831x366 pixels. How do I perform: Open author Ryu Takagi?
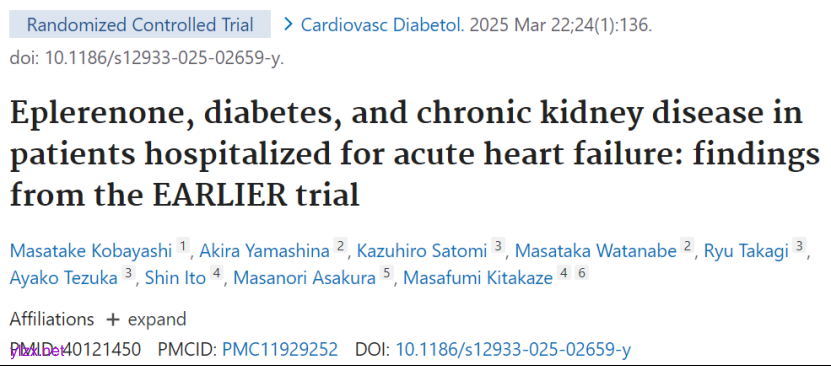[x=746, y=251]
